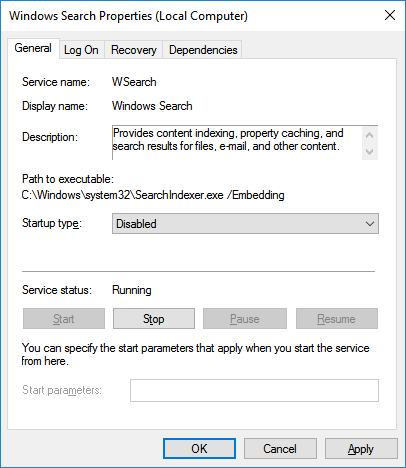This screenshot has width=406, height=468.
Task: Stop the Windows Search service
Action: pyautogui.click(x=154, y=319)
